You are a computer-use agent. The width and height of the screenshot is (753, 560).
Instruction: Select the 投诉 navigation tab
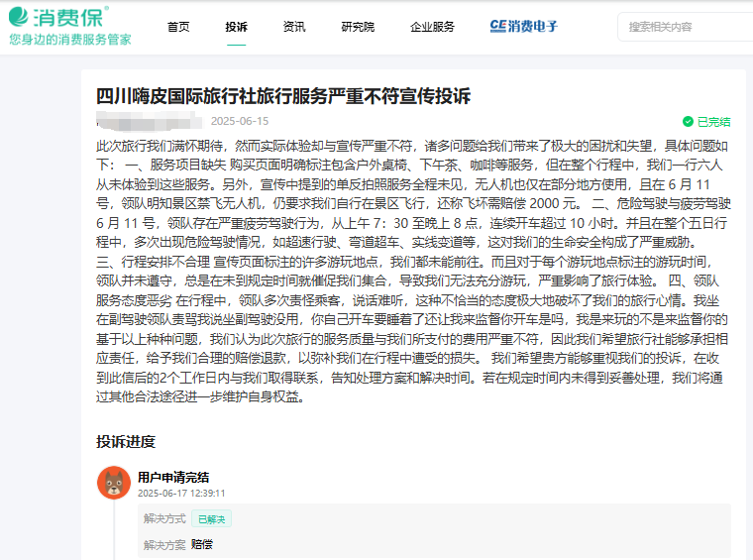pos(236,27)
